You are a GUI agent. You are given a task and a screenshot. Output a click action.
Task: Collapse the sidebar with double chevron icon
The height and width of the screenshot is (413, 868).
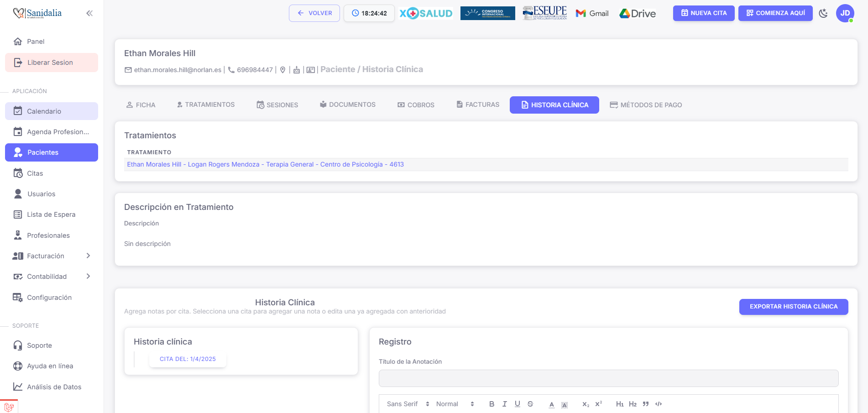[89, 13]
